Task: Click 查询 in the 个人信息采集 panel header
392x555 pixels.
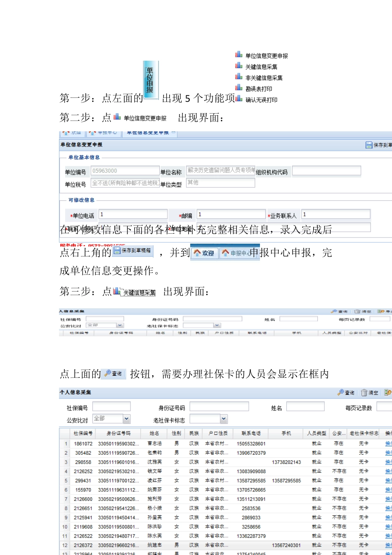Action: (x=346, y=393)
